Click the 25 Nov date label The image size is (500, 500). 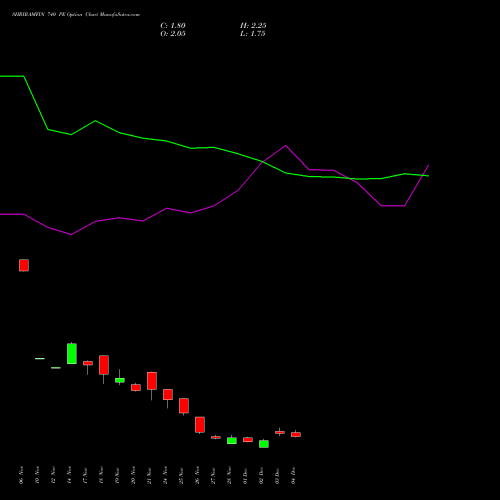pyautogui.click(x=182, y=475)
